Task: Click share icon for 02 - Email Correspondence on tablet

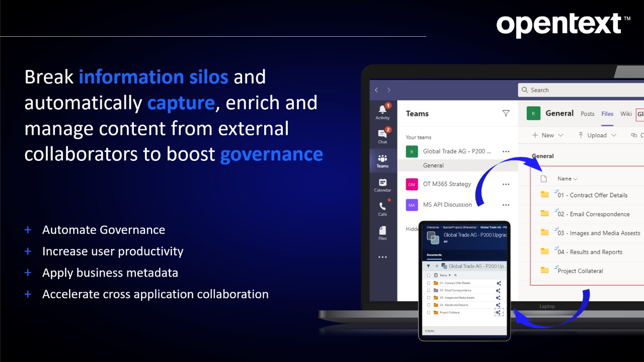Action: coord(499,291)
